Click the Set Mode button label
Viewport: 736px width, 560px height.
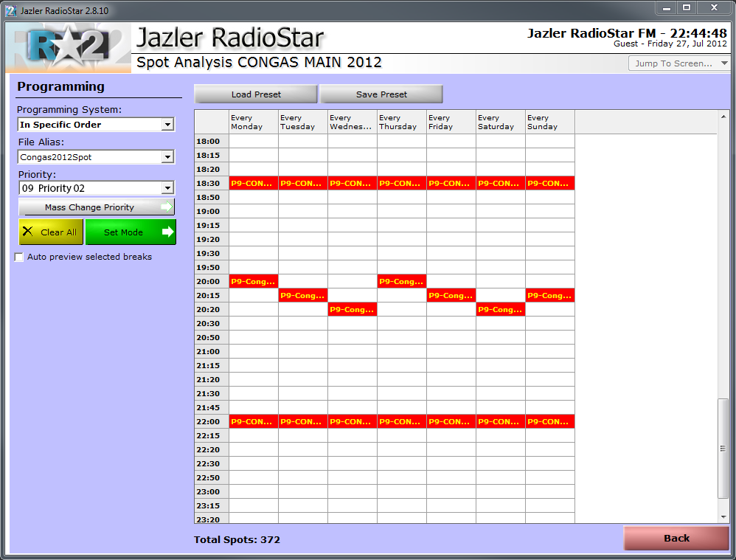point(123,232)
